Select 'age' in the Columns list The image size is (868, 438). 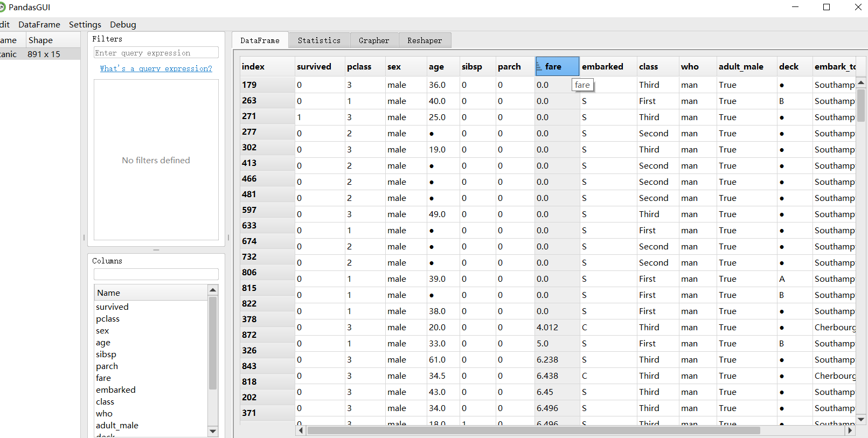tap(103, 342)
